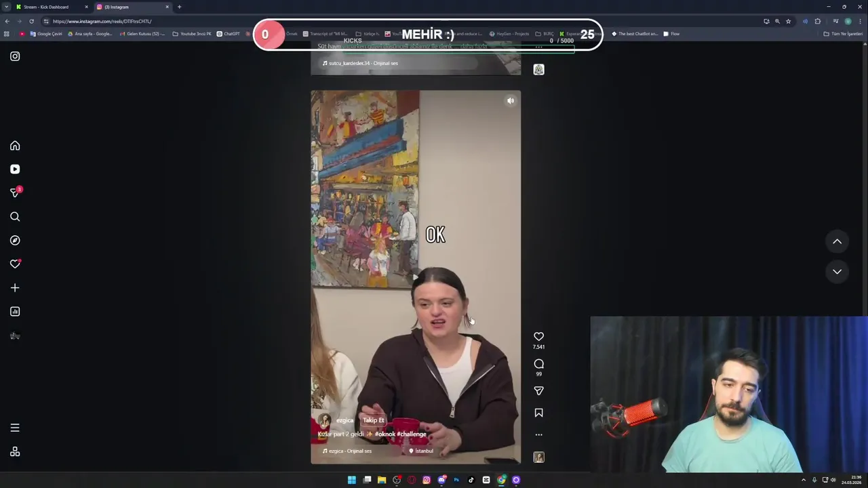868x488 pixels.
Task: Open reel more options three dots
Action: (538, 434)
